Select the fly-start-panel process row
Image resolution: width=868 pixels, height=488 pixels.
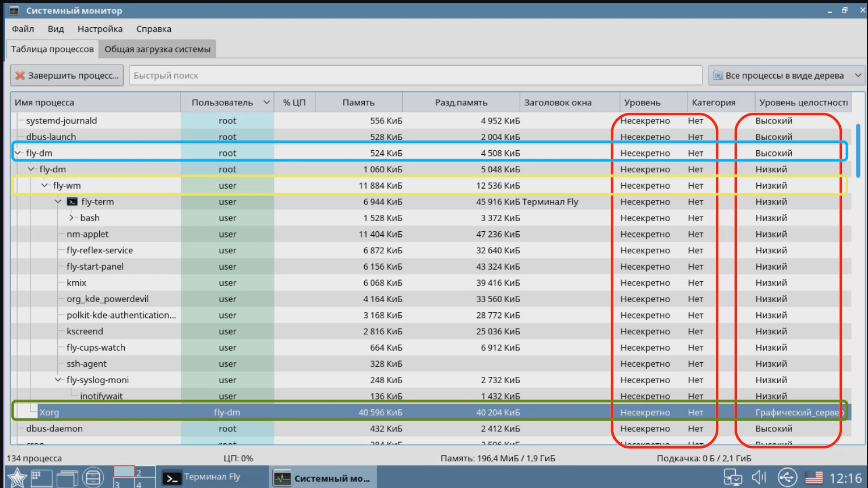pos(431,266)
